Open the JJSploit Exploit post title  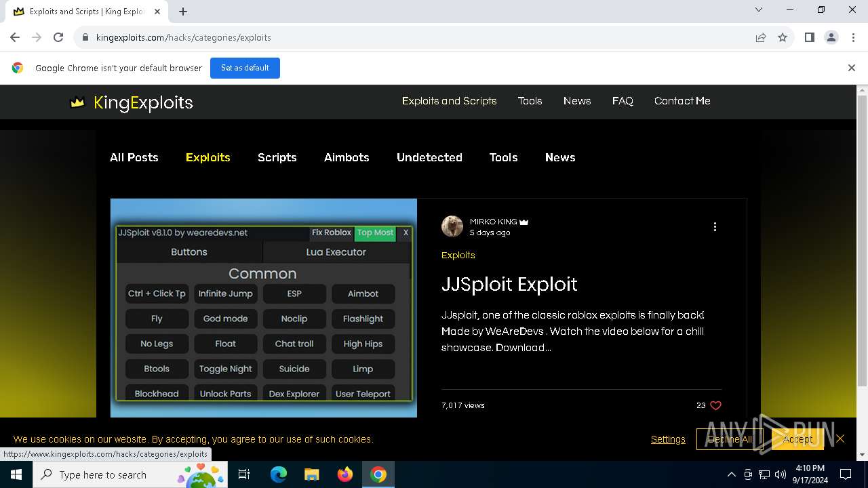point(509,284)
